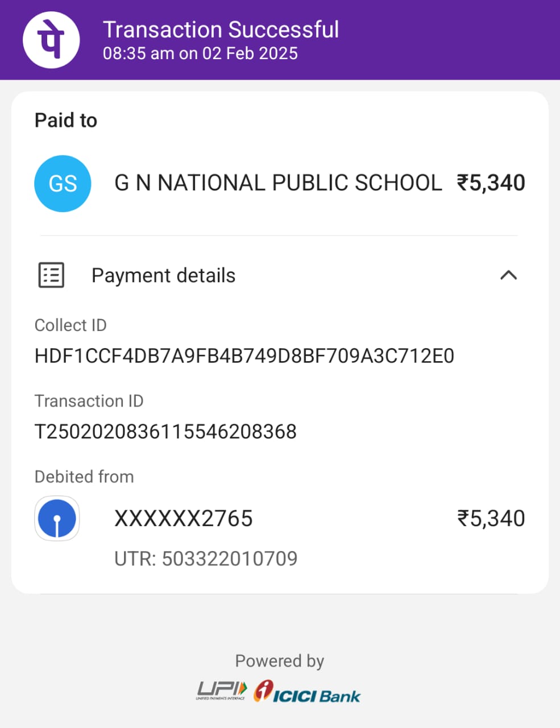Click the 08:35 am on 02 Feb 2025 timestamp
The height and width of the screenshot is (728, 560).
[200, 53]
